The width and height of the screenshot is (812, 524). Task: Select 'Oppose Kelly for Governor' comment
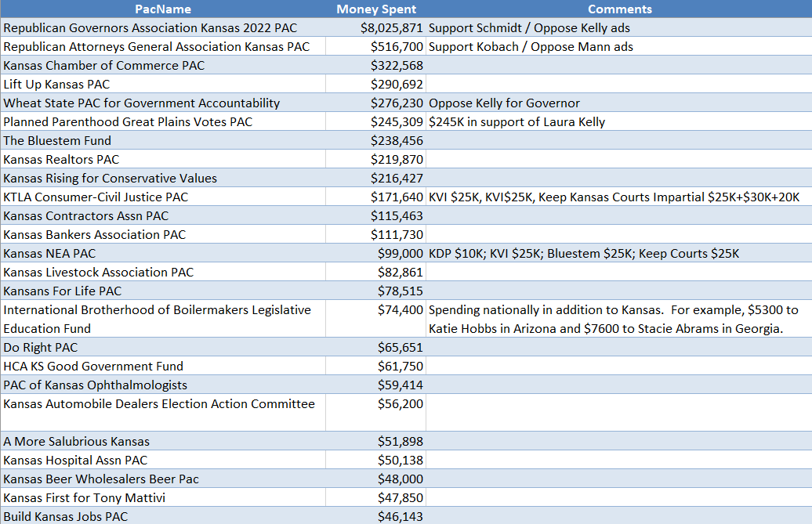(x=619, y=103)
